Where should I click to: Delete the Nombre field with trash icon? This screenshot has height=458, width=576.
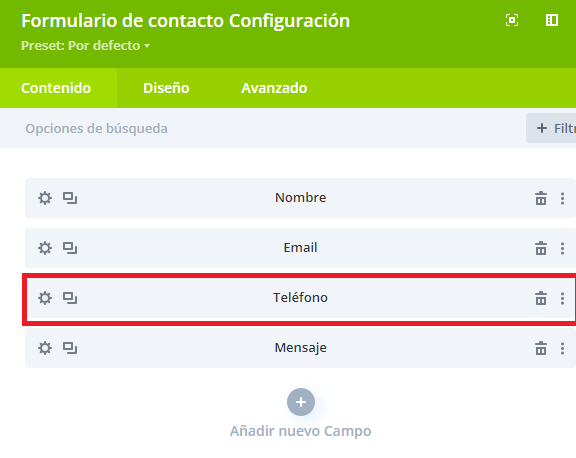pyautogui.click(x=541, y=198)
